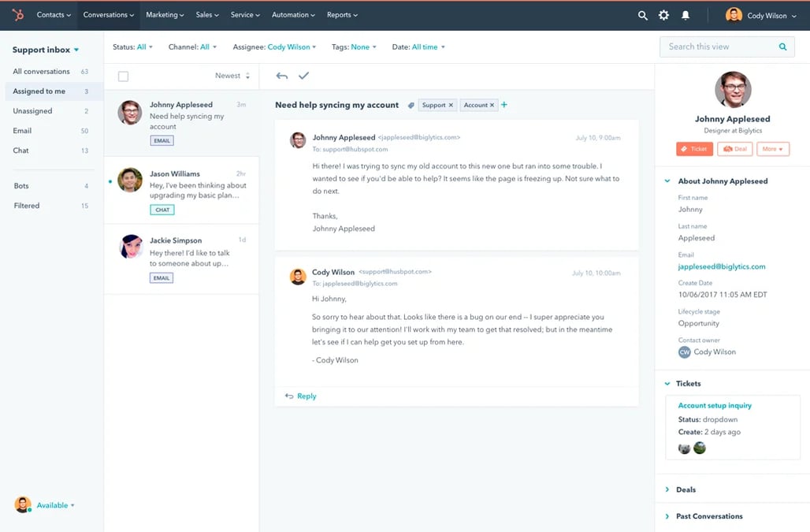Add a tag with the plus icon
The height and width of the screenshot is (532, 810).
coord(504,105)
